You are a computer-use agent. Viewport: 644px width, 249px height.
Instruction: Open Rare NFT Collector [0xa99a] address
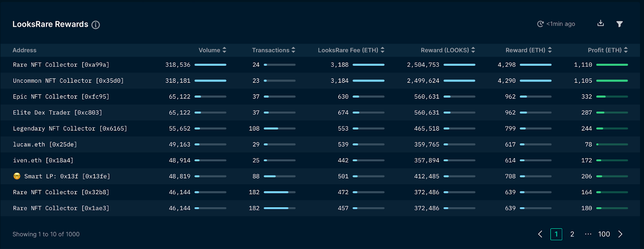click(61, 65)
